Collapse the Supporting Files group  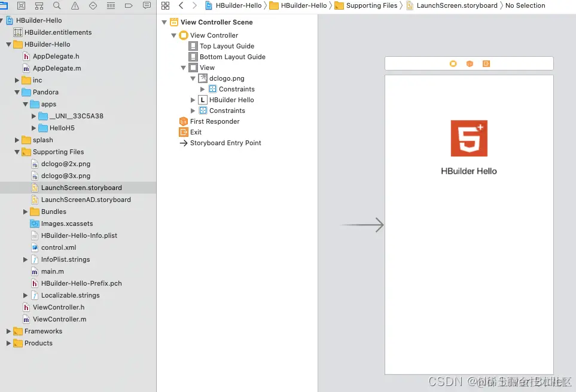tap(17, 152)
